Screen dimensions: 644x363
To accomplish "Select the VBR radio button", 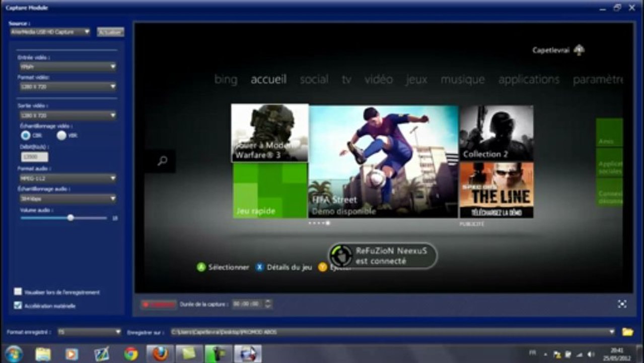I will pos(61,135).
